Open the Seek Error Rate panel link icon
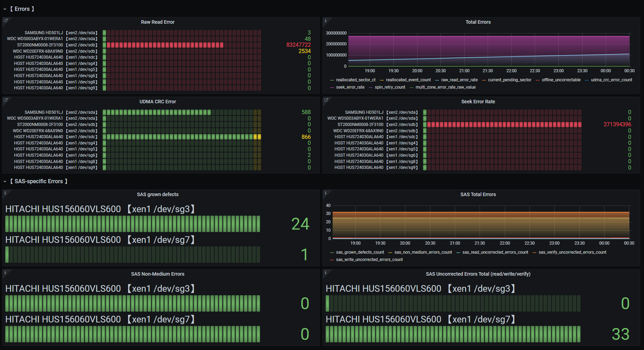The height and width of the screenshot is (350, 644). 326,100
